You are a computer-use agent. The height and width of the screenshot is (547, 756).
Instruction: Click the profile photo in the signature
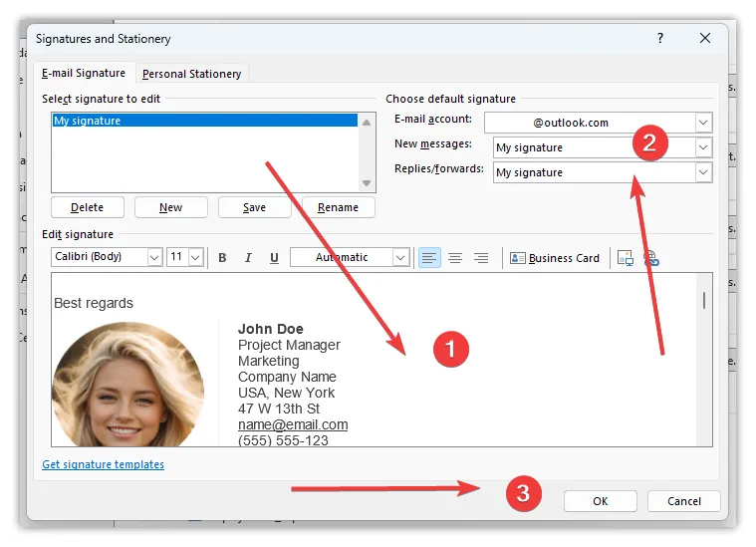click(x=127, y=384)
